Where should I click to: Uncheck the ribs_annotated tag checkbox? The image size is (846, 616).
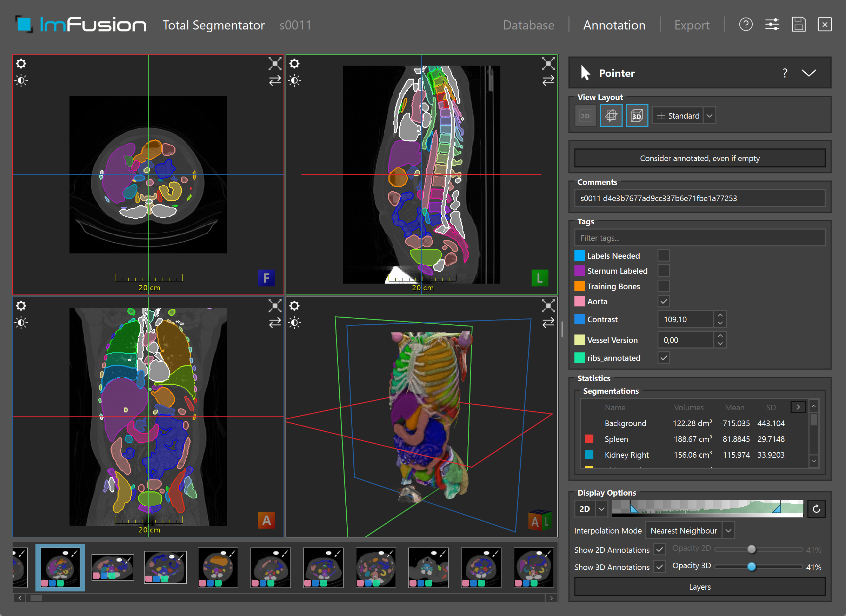pyautogui.click(x=663, y=358)
